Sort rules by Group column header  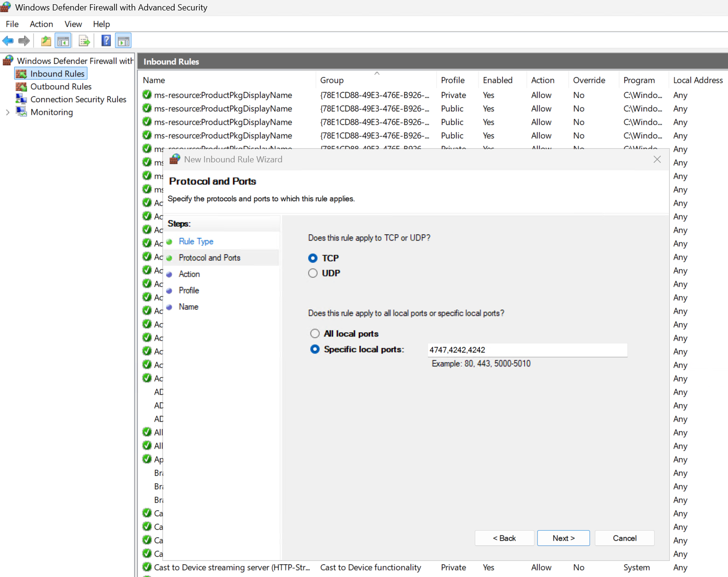[x=332, y=80]
